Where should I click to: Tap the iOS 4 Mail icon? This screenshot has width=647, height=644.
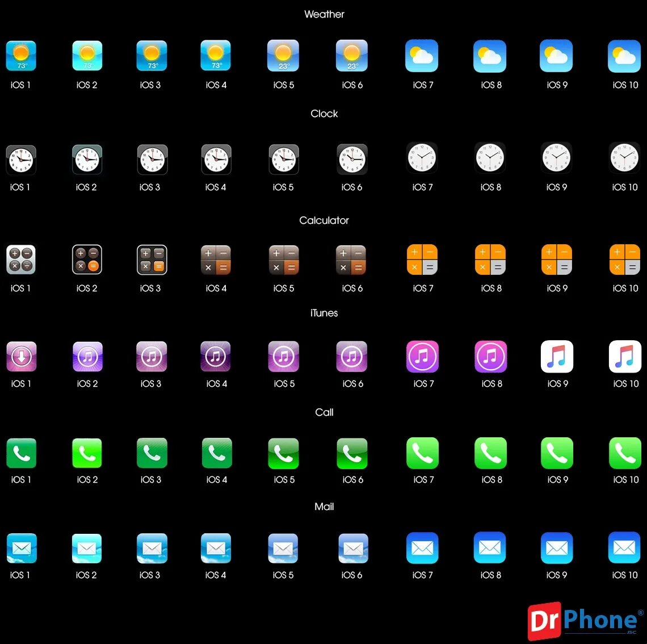pos(216,549)
